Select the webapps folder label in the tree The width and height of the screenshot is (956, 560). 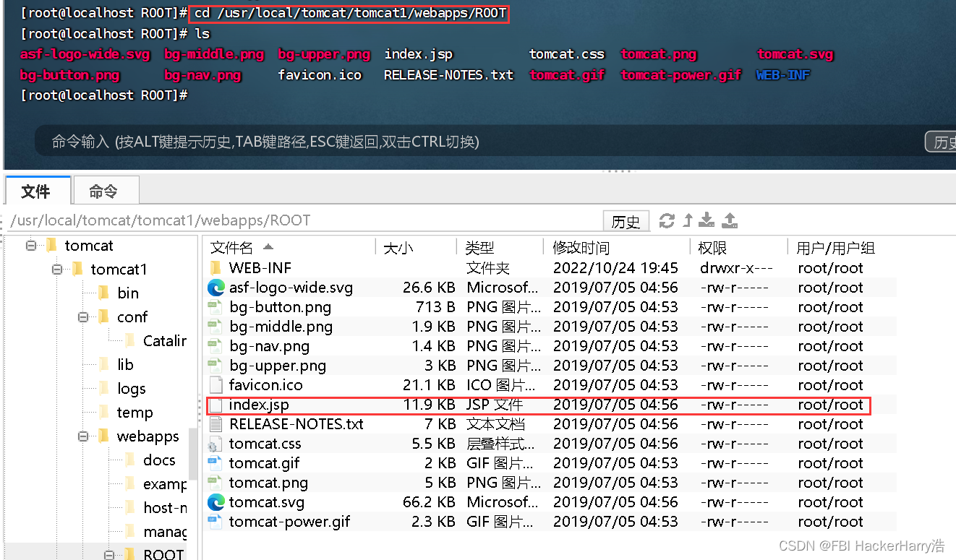click(x=148, y=436)
